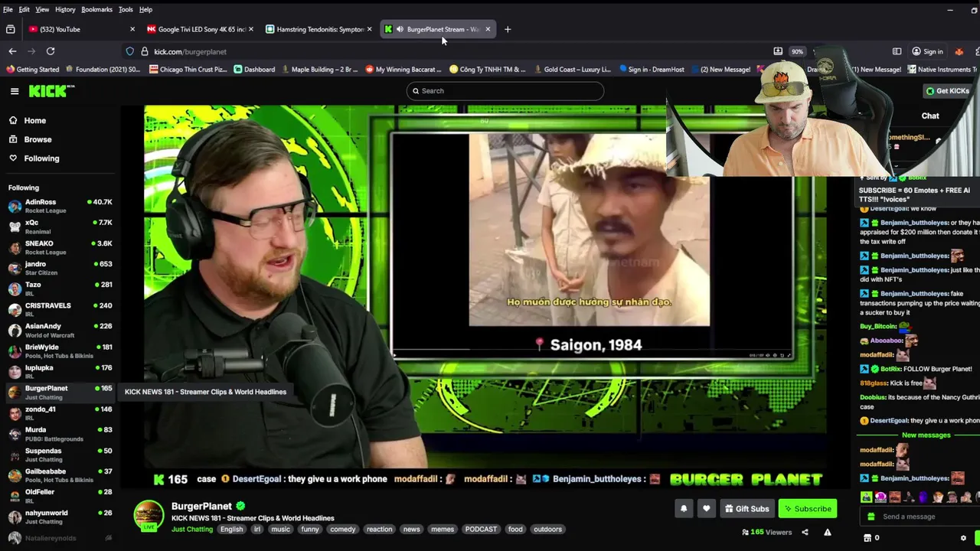The height and width of the screenshot is (551, 980).
Task: Click the comedy stream tag
Action: pyautogui.click(x=343, y=529)
